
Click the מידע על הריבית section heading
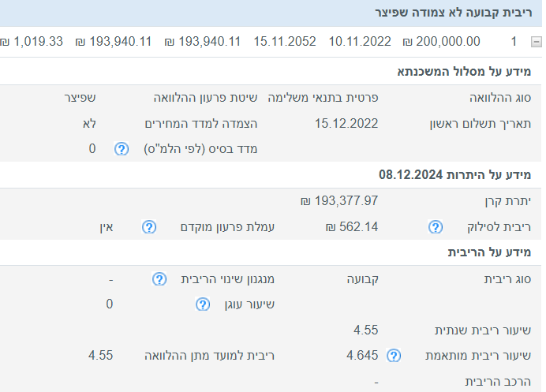(x=491, y=252)
